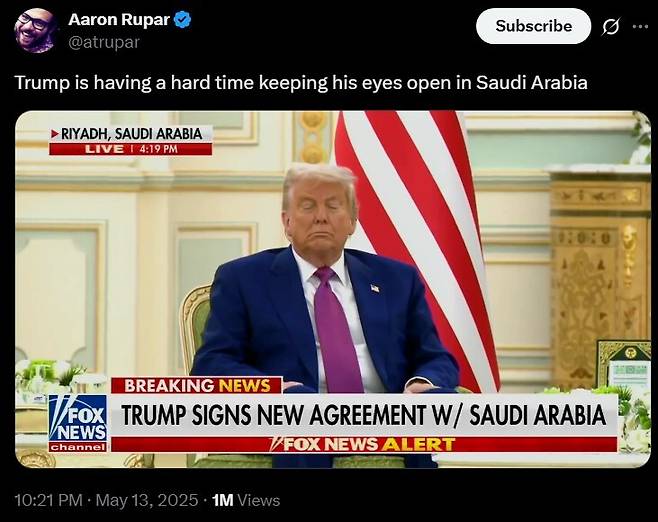
Task: View the 1M Views analytics
Action: 246,500
